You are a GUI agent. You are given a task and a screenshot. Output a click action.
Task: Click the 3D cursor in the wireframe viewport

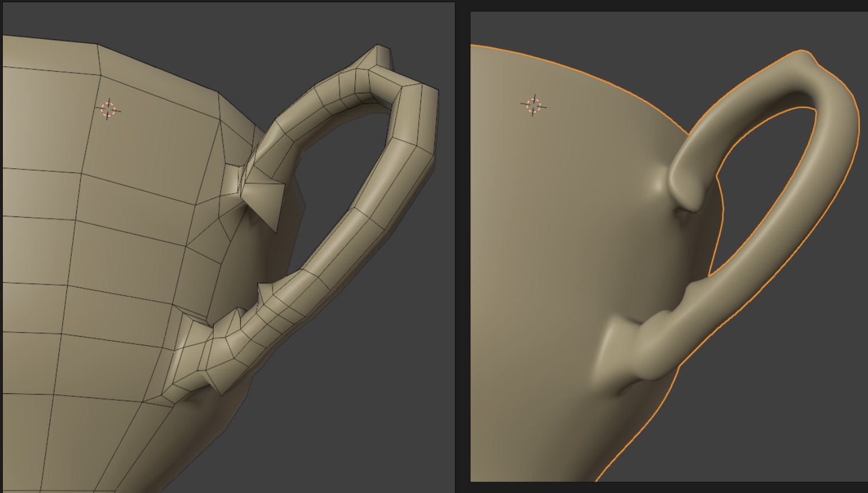108,109
